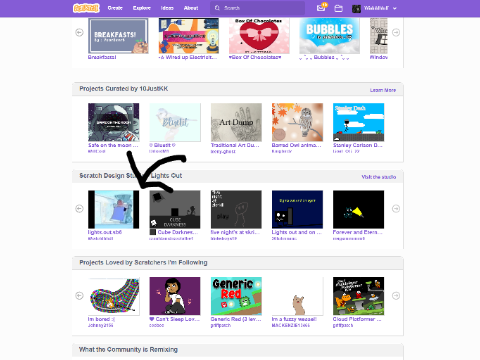The height and width of the screenshot is (360, 480).
Task: Click right arrow of featured projects row
Action: click(396, 33)
